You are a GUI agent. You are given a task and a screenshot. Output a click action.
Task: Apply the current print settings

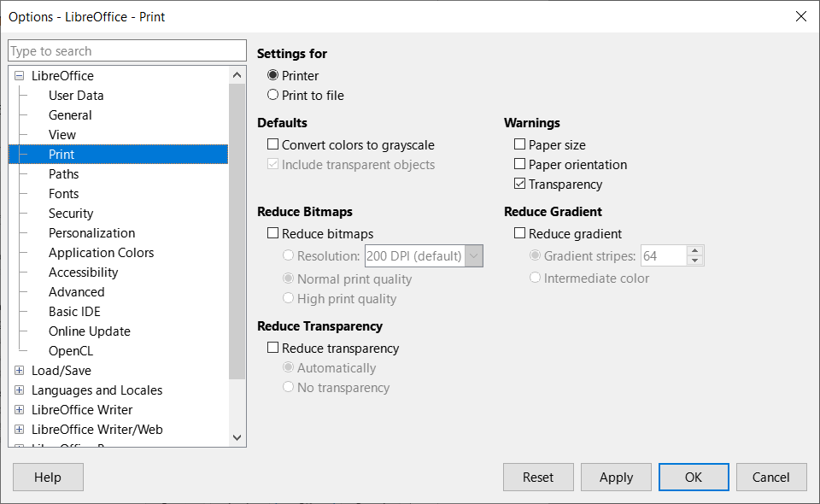click(x=616, y=477)
